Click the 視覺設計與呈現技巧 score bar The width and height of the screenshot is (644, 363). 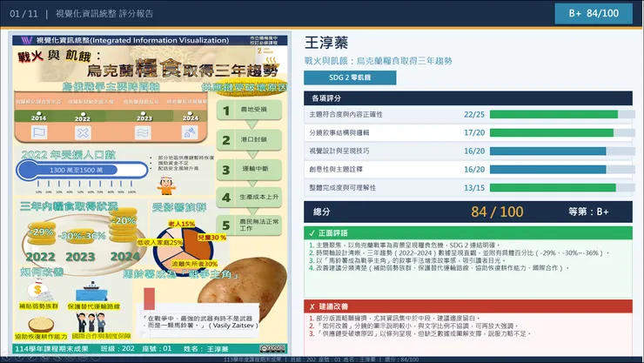coord(562,151)
